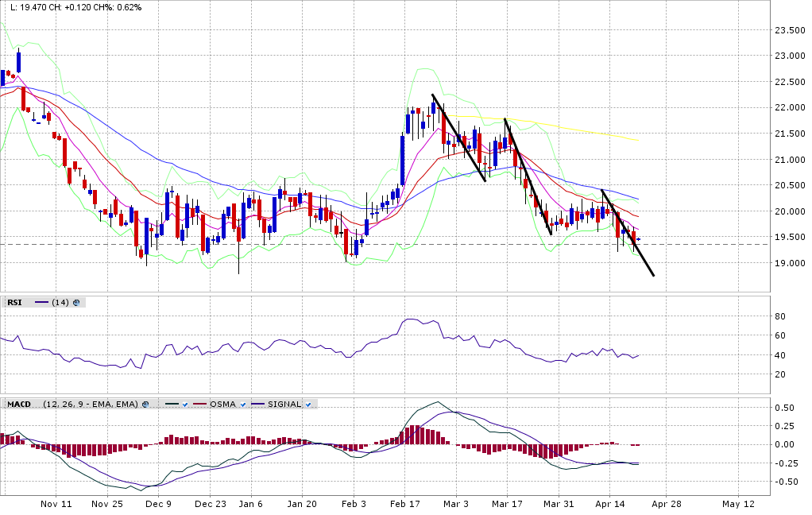
Task: Toggle the MACD line checkbox
Action: pyautogui.click(x=184, y=405)
